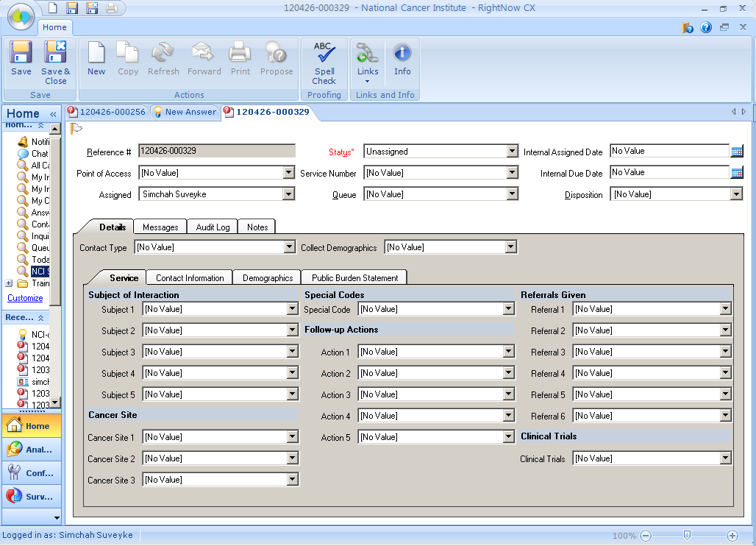
Task: Collapse the Home navigation pane
Action: pyautogui.click(x=53, y=114)
